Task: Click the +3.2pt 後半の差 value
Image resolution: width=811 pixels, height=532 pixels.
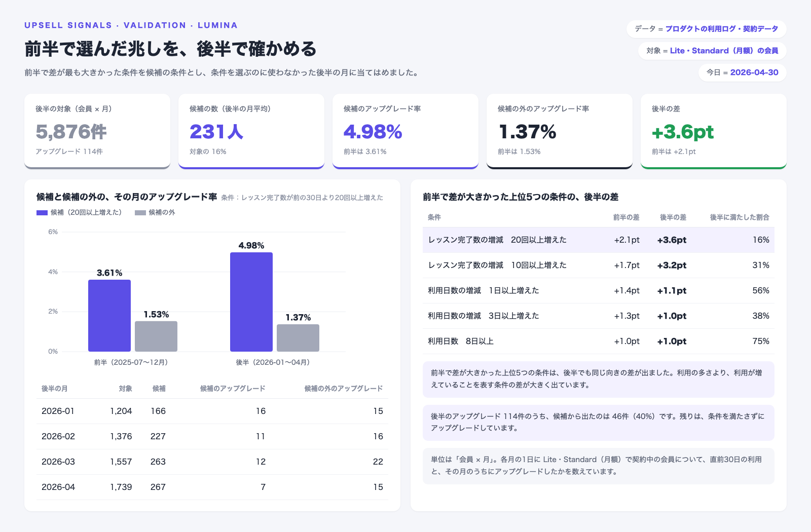Action: click(672, 265)
